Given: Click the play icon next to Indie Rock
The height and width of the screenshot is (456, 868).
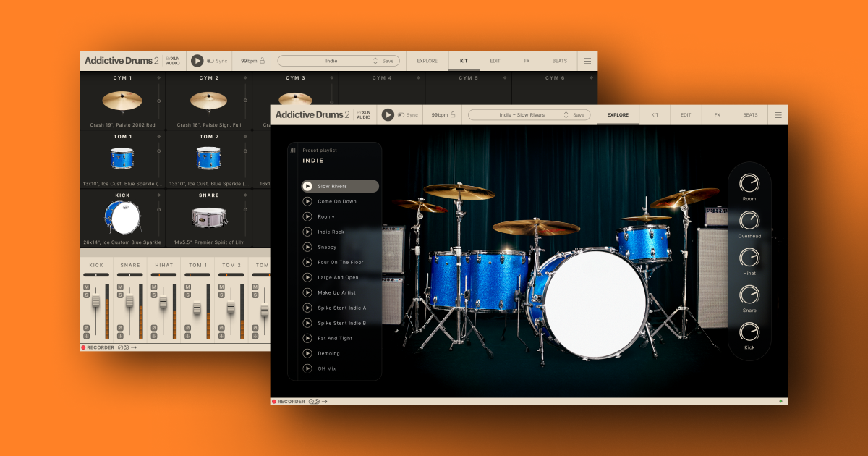Looking at the screenshot, I should coord(307,232).
